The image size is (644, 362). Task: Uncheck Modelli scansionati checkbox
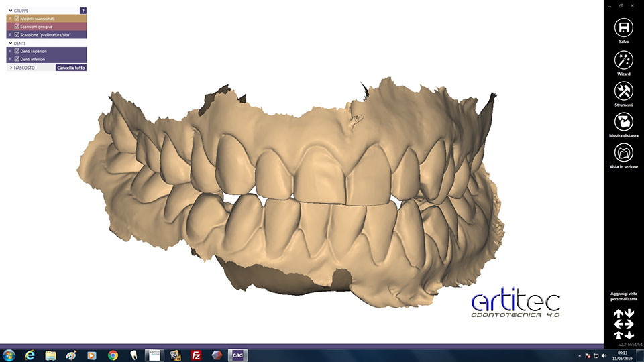coord(17,18)
